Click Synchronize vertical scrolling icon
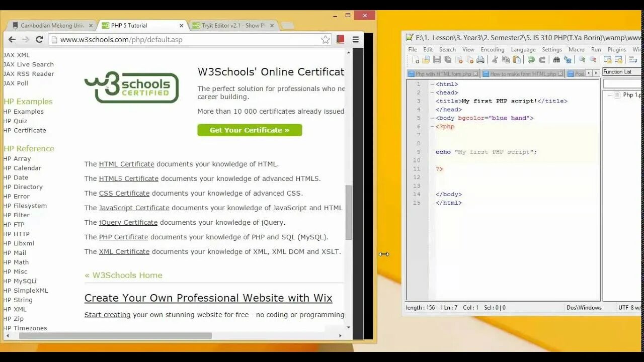644x362 pixels. pos(608,60)
